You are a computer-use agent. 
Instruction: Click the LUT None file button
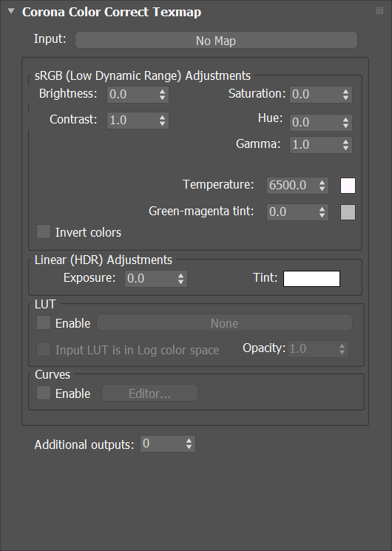tap(225, 322)
